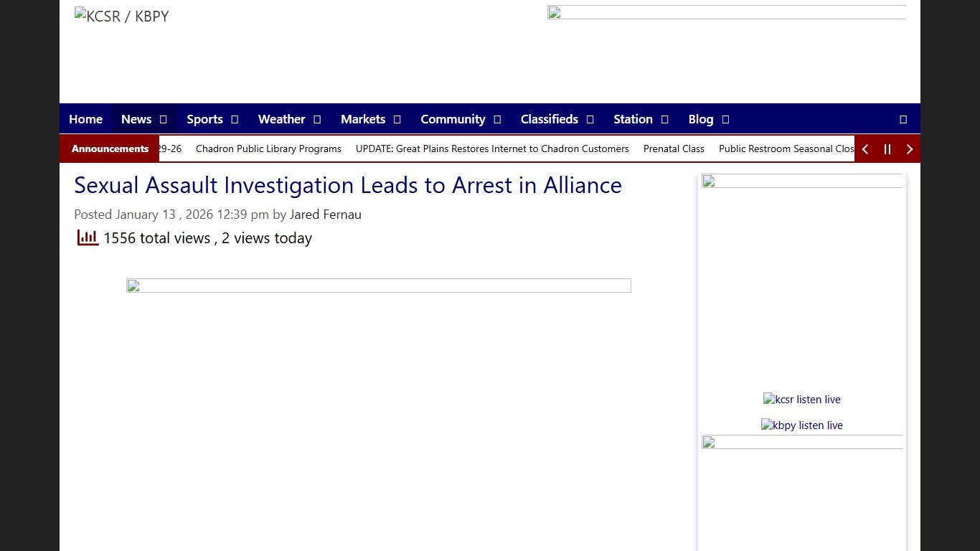Select the Classifieds menu item
Viewport: 980px width, 551px height.
(x=549, y=119)
